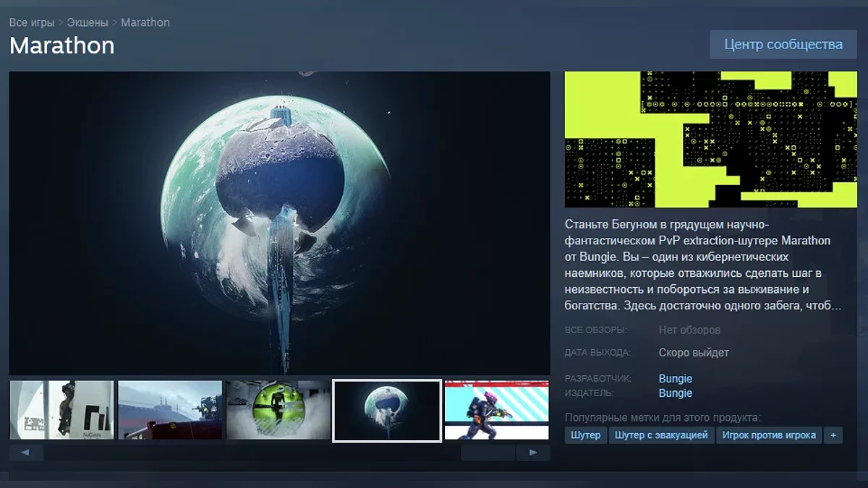Image resolution: width=868 pixels, height=488 pixels.
Task: Click the neon yellow Marathon header image
Action: [710, 140]
